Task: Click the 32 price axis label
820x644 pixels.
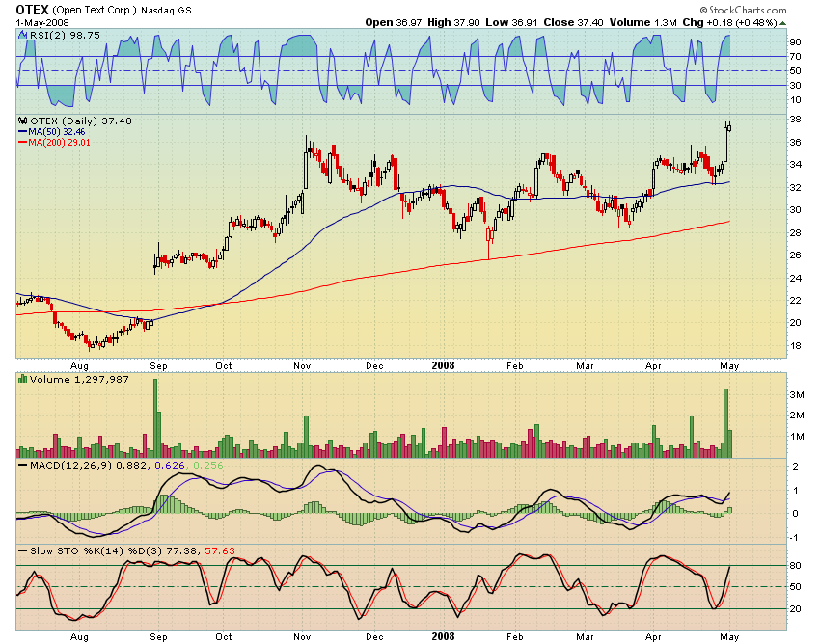Action: coord(796,187)
